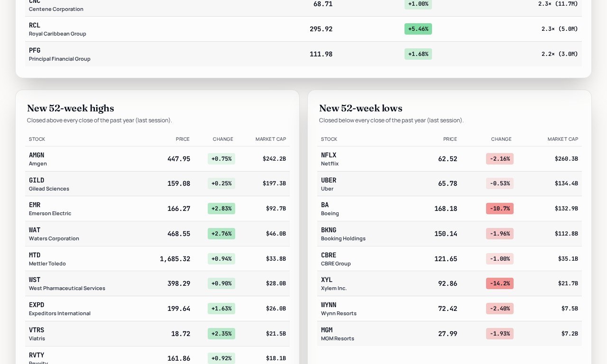Click the MGM ticker symbol
The height and width of the screenshot is (364, 607).
click(x=327, y=330)
